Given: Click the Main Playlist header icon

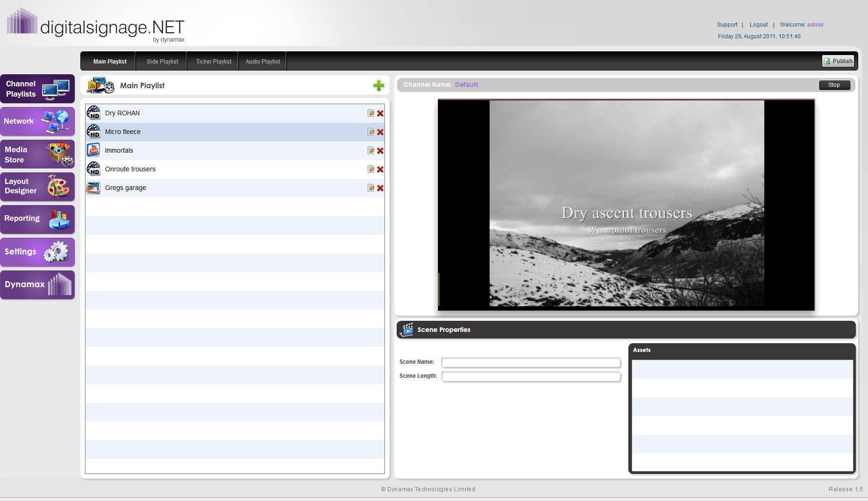Looking at the screenshot, I should click(101, 85).
